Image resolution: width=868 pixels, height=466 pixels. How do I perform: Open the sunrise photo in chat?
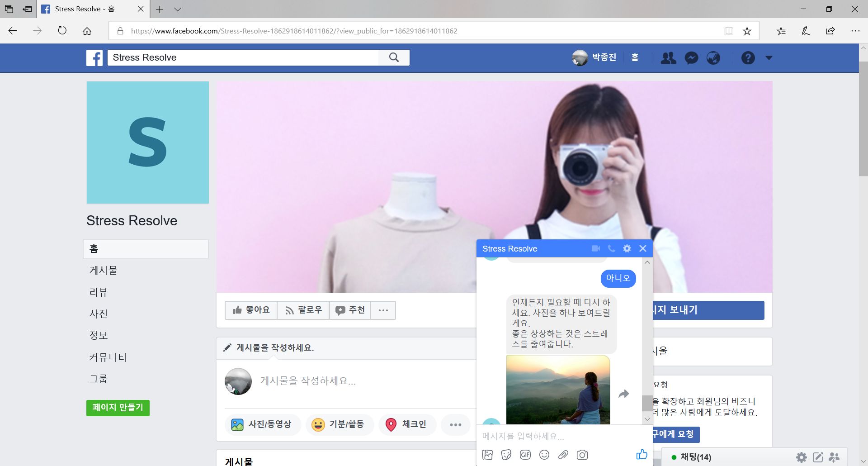[x=558, y=390]
